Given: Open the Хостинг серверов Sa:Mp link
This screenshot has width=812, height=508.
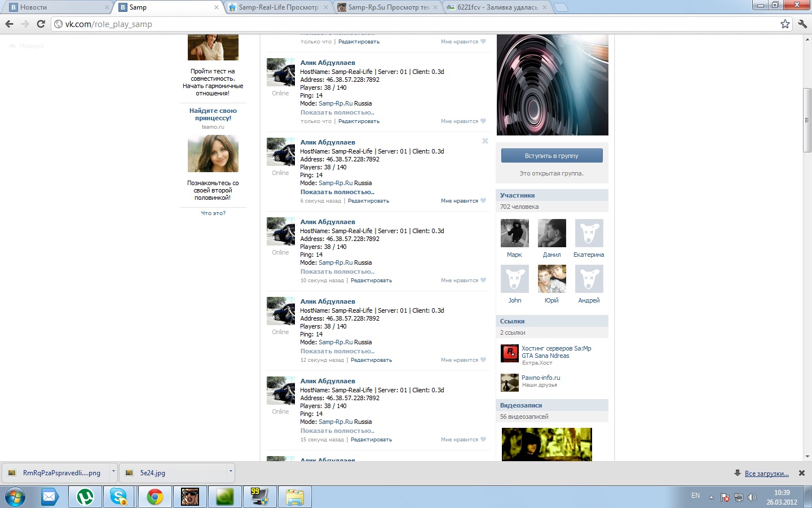Looking at the screenshot, I should click(556, 352).
